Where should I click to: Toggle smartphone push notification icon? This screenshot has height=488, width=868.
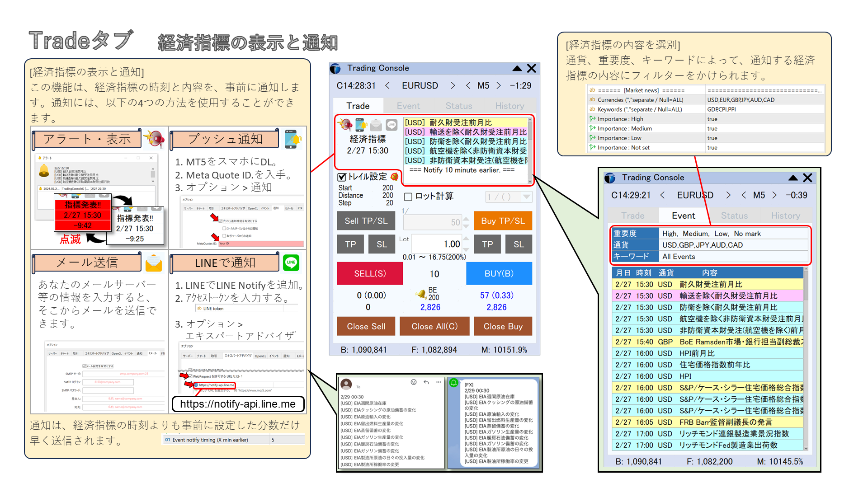pyautogui.click(x=361, y=124)
